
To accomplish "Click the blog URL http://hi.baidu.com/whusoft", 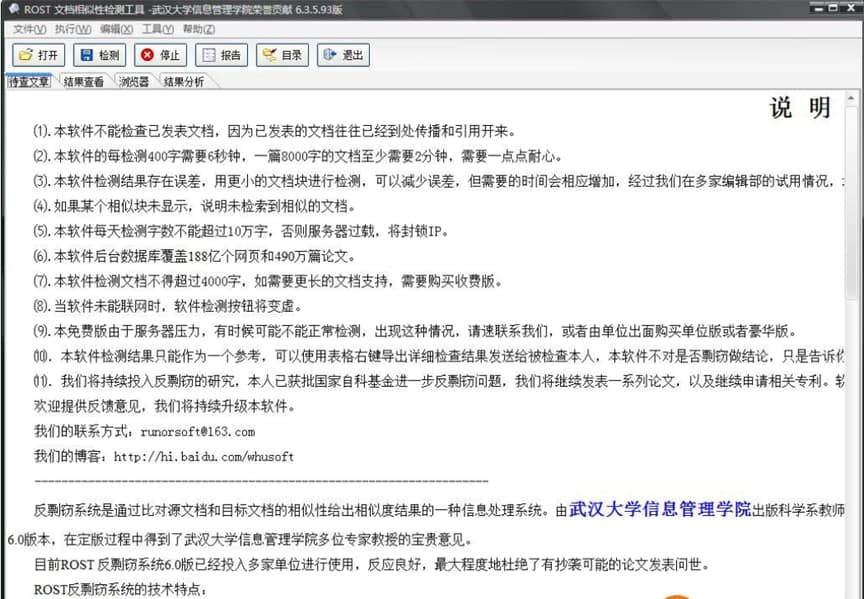I will pos(204,457).
